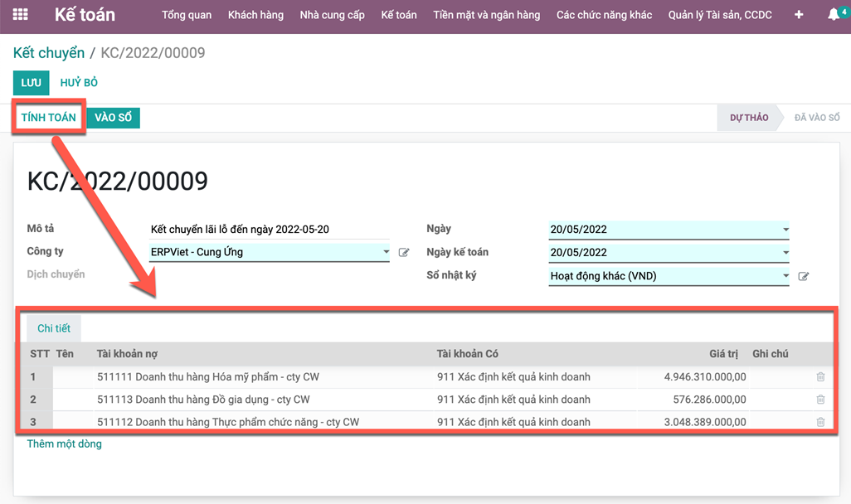Delete row 511112 with trash icon
Image resolution: width=851 pixels, height=504 pixels.
[x=820, y=422]
